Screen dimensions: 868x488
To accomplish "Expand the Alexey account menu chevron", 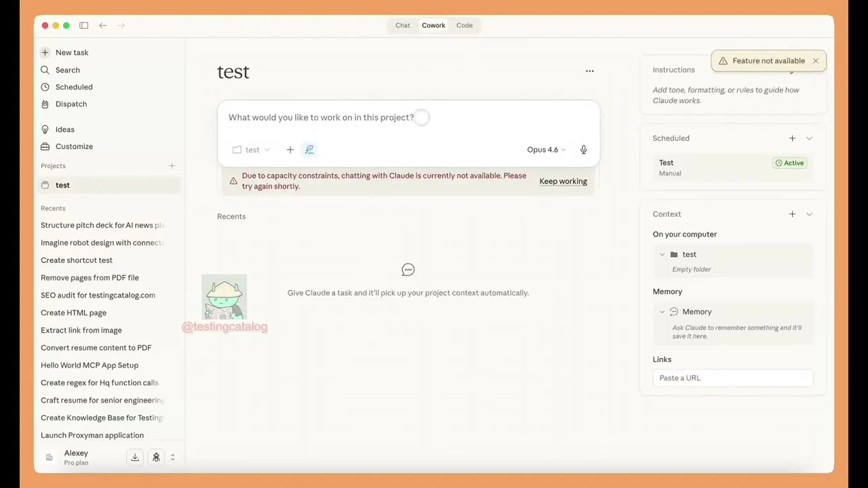I will pos(172,457).
